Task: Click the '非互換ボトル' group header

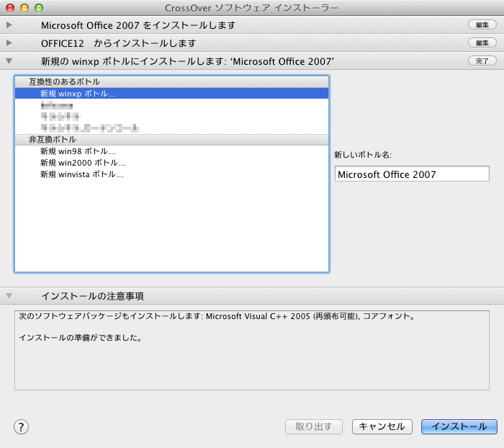Action: [x=171, y=139]
